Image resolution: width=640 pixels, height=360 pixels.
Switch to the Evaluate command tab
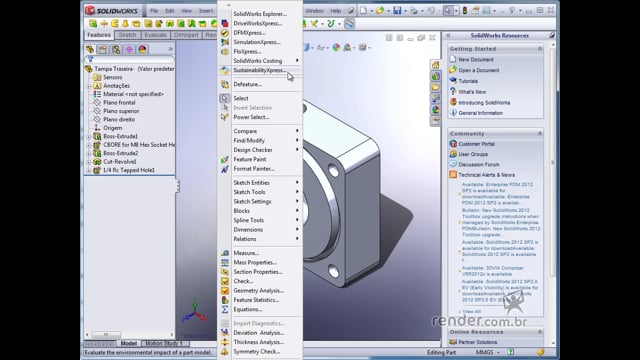(x=156, y=35)
